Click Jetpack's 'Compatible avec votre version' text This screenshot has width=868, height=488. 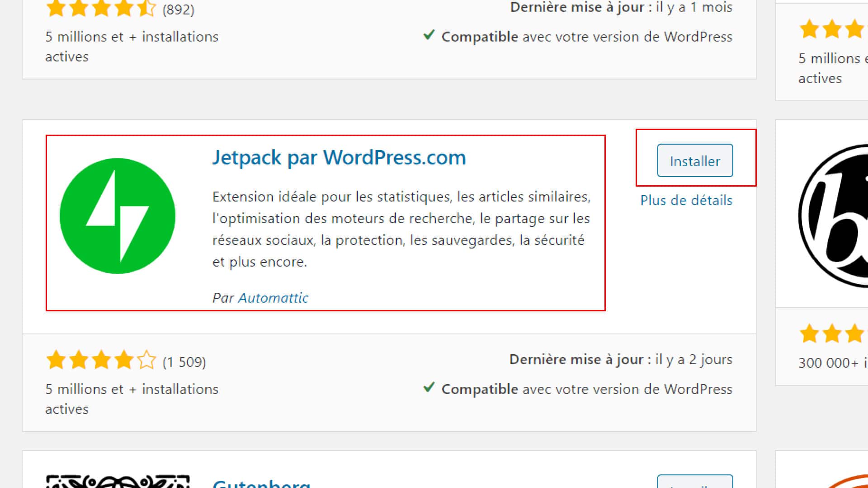587,389
